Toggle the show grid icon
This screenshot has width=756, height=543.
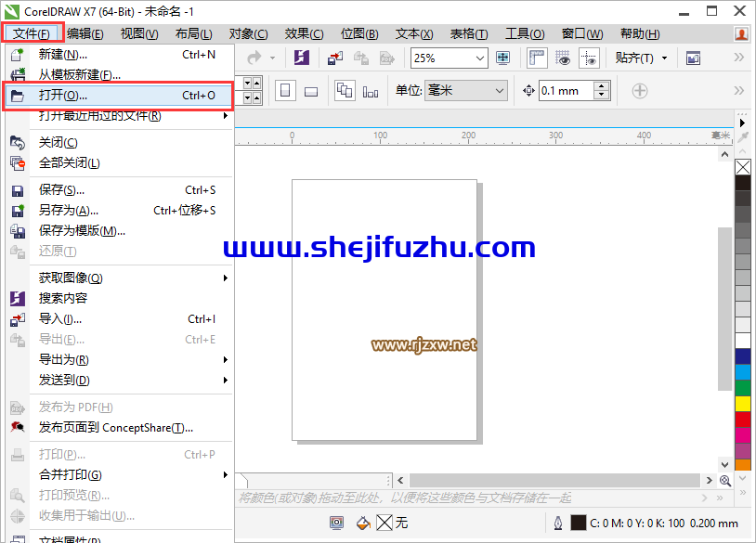(x=562, y=58)
